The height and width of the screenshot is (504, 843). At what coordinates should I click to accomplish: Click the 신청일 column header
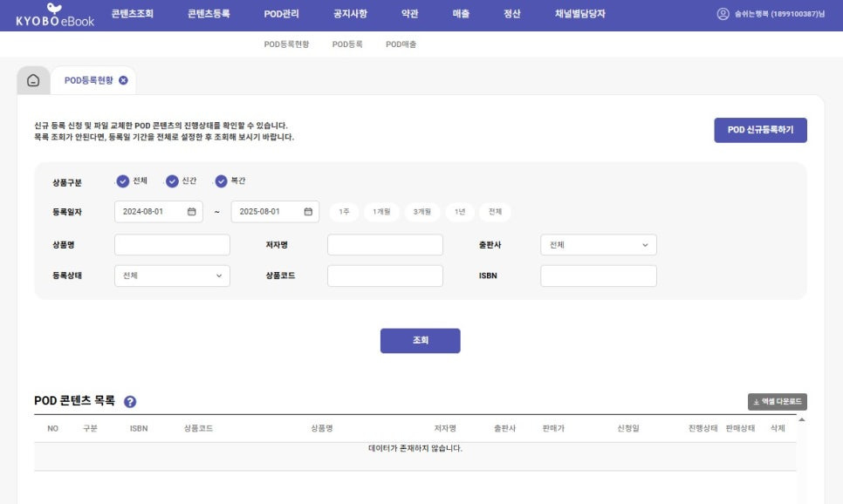click(x=628, y=428)
